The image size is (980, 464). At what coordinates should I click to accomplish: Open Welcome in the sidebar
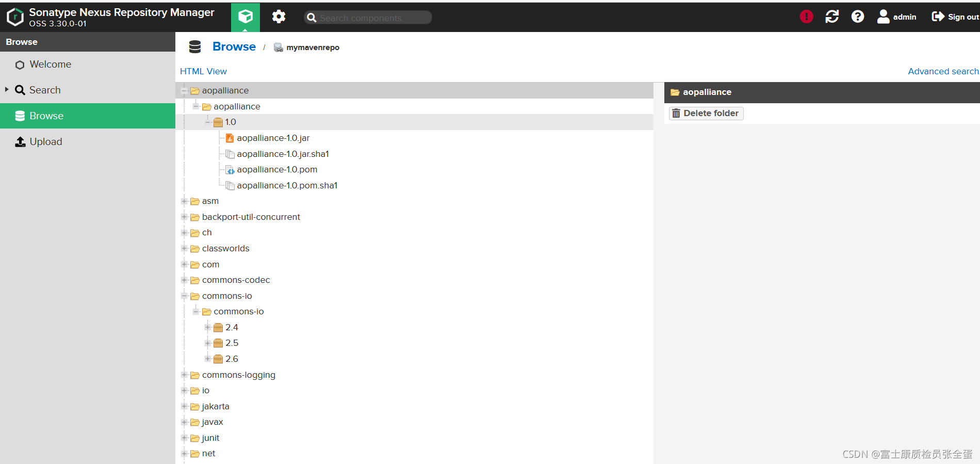point(88,65)
